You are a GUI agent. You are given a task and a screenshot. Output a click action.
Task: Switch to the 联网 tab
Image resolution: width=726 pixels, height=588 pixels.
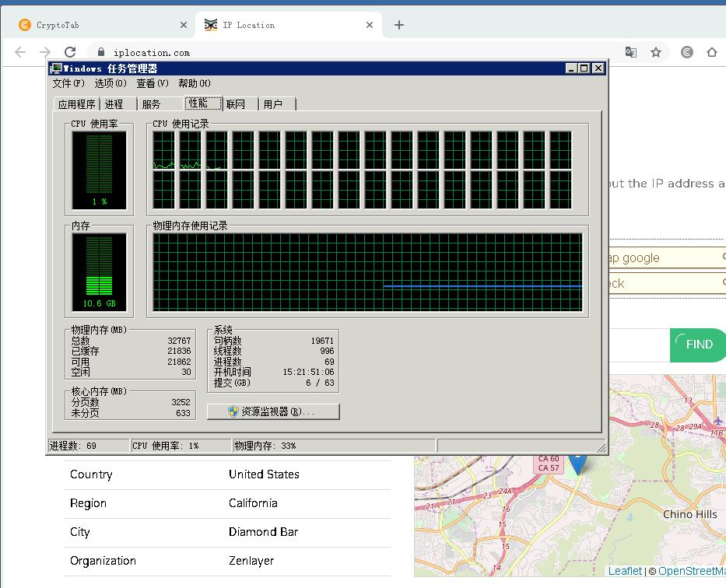click(240, 104)
